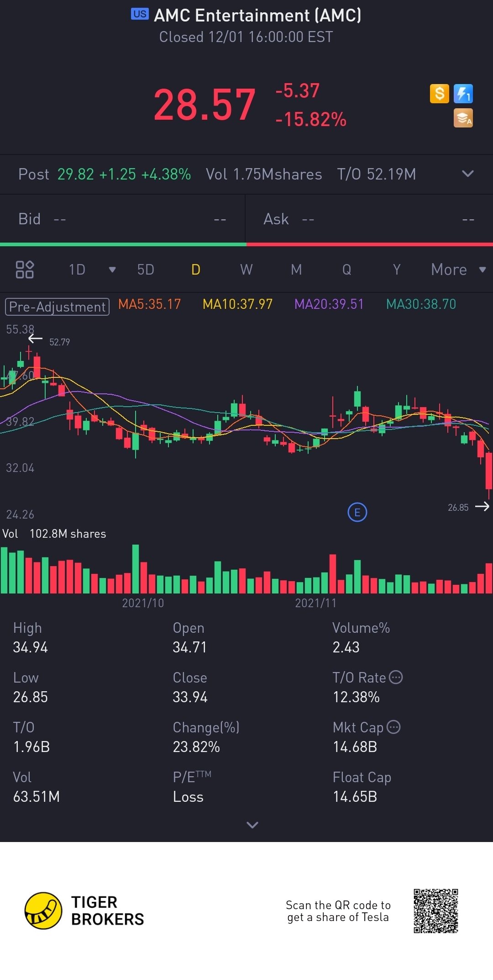Open the chart layout grid icon

pyautogui.click(x=25, y=270)
